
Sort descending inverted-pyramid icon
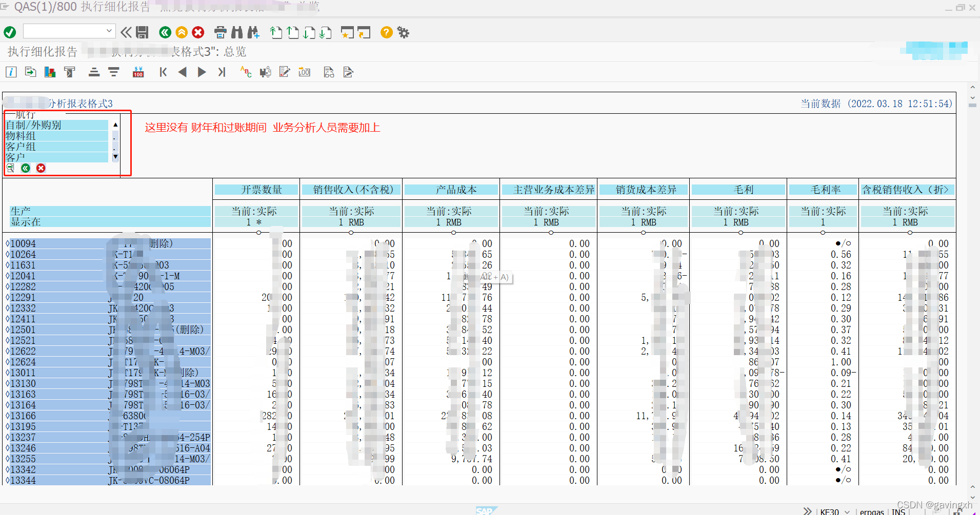click(113, 72)
